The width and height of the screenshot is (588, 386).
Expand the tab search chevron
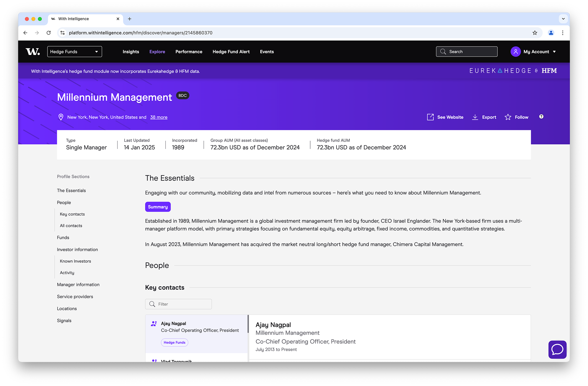(x=563, y=19)
